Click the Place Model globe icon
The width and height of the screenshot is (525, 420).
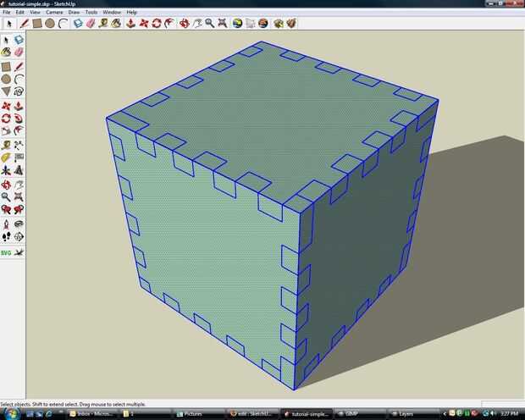263,24
